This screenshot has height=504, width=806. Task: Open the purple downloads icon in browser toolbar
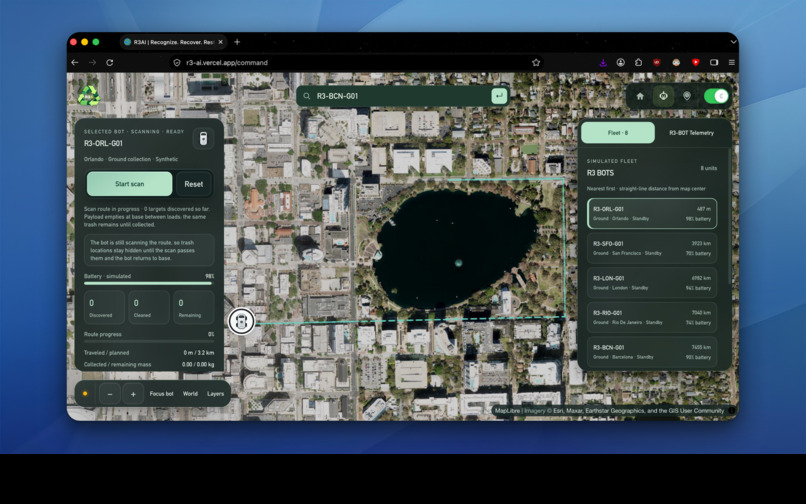coord(603,63)
